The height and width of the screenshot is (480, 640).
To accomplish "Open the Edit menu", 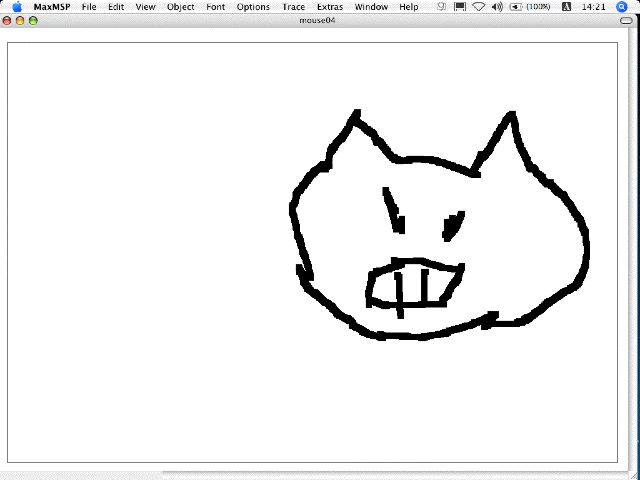I will (x=116, y=7).
